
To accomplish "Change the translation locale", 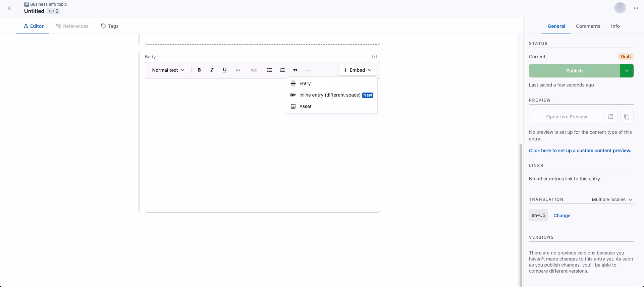I will pyautogui.click(x=562, y=216).
